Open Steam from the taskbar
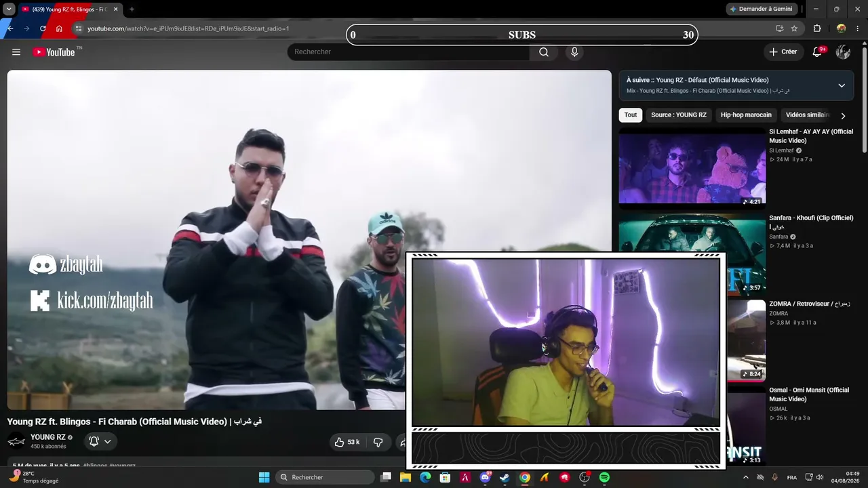 coord(505,478)
